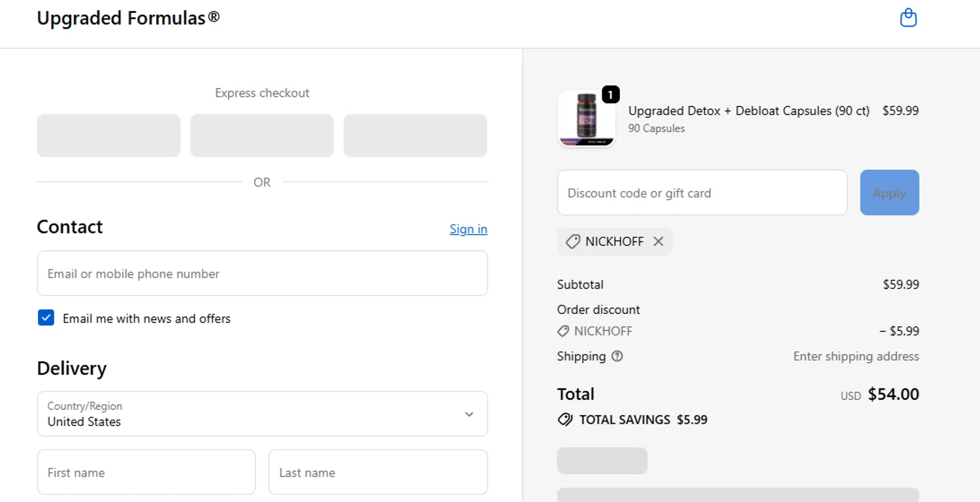
Task: Click the Upgraded Formulas store title
Action: pyautogui.click(x=128, y=18)
